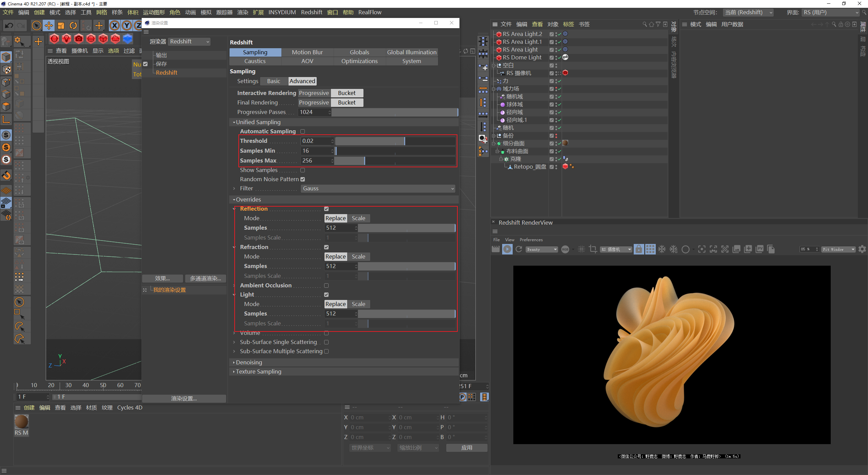Uncheck Random Noise Pattern checkbox

coord(303,179)
